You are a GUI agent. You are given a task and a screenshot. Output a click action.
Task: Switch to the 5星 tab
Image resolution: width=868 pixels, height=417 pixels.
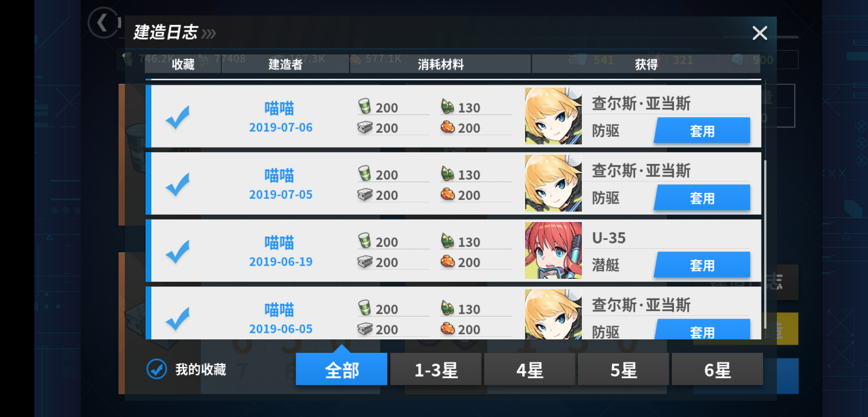pos(624,369)
